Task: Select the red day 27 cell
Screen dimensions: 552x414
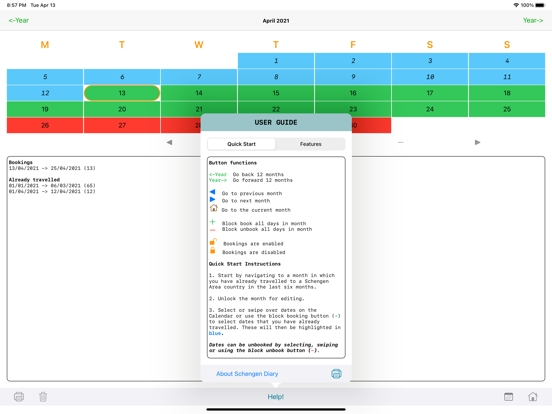Action: click(122, 125)
